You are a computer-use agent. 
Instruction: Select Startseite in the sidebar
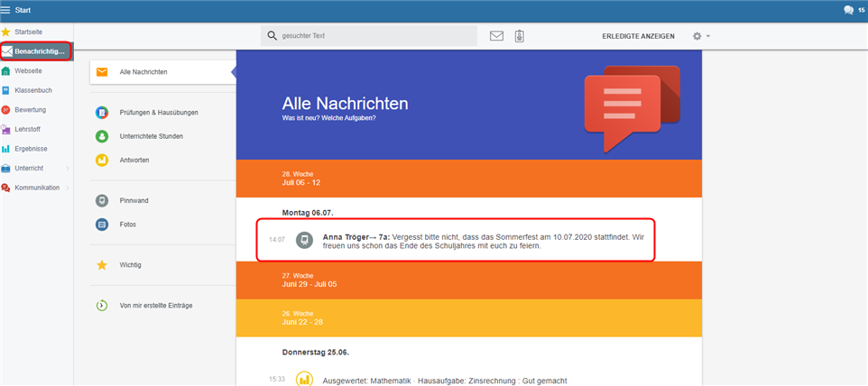click(x=28, y=32)
